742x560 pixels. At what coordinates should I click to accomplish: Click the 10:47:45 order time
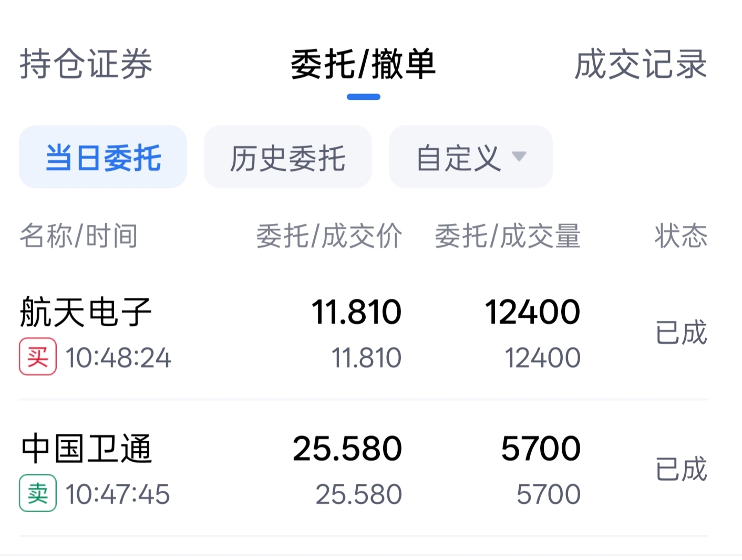118,494
